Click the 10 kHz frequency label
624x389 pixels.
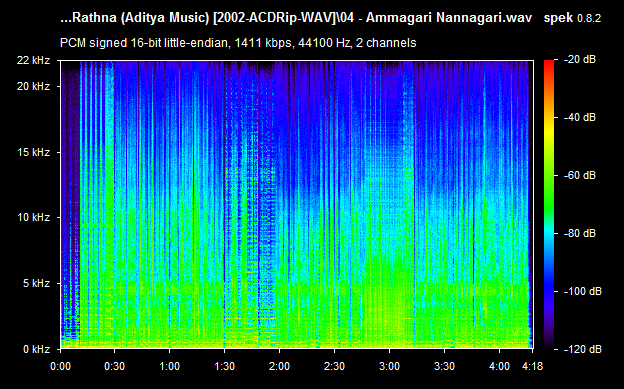(33, 217)
